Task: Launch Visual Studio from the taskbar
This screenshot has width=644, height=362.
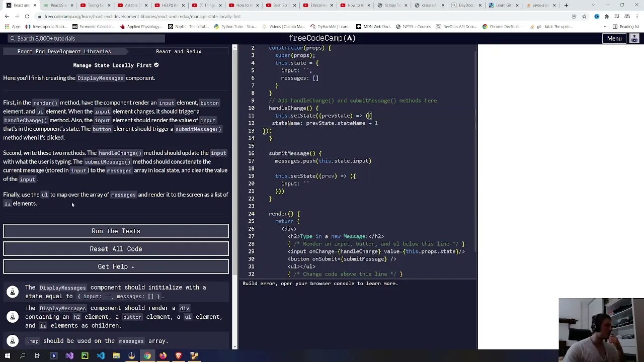Action: (x=69, y=356)
